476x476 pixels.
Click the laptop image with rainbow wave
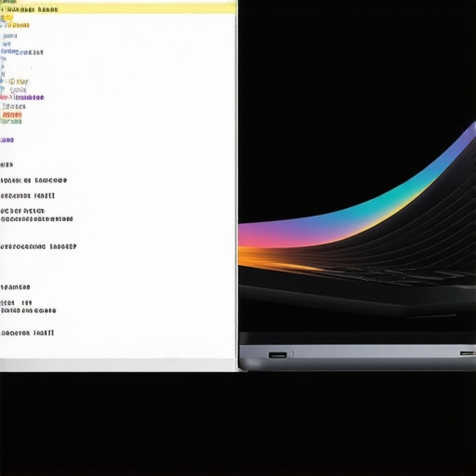point(357,246)
